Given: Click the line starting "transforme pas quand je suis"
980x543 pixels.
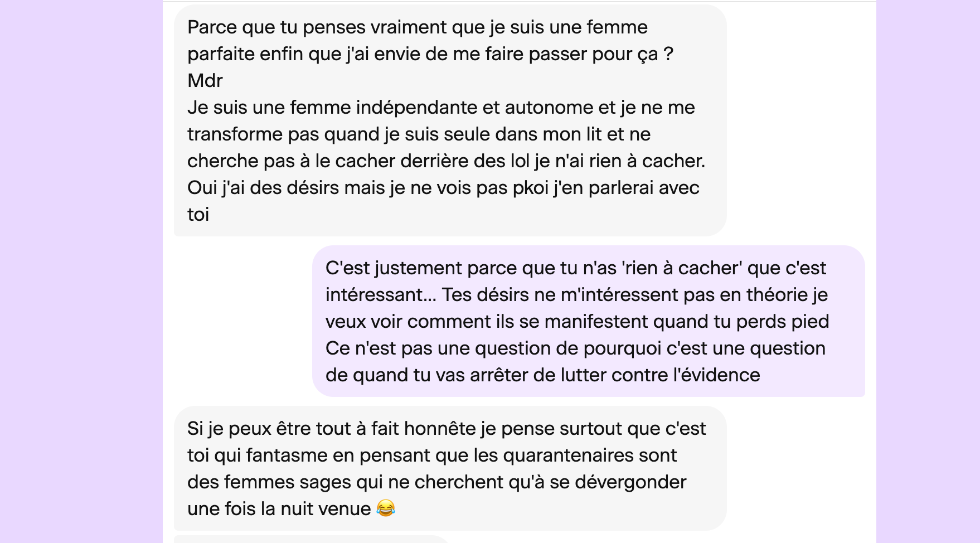Looking at the screenshot, I should tap(419, 134).
